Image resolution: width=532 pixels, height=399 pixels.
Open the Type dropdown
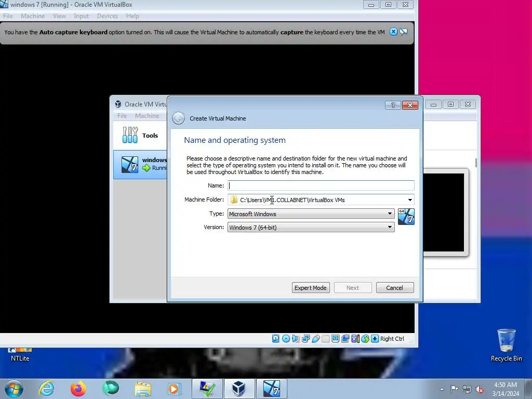(x=311, y=214)
